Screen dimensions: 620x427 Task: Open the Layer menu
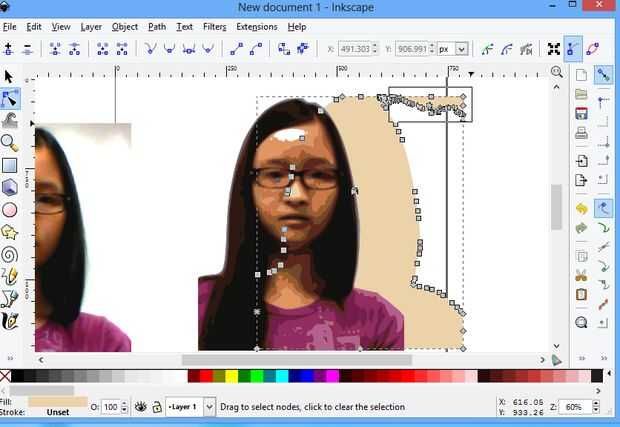pos(91,27)
